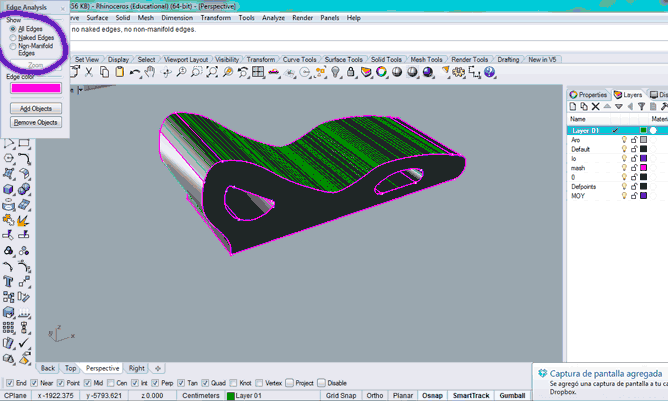Enable the Vertex osnap checkbox
Image resolution: width=668 pixels, height=401 pixels.
click(x=259, y=383)
